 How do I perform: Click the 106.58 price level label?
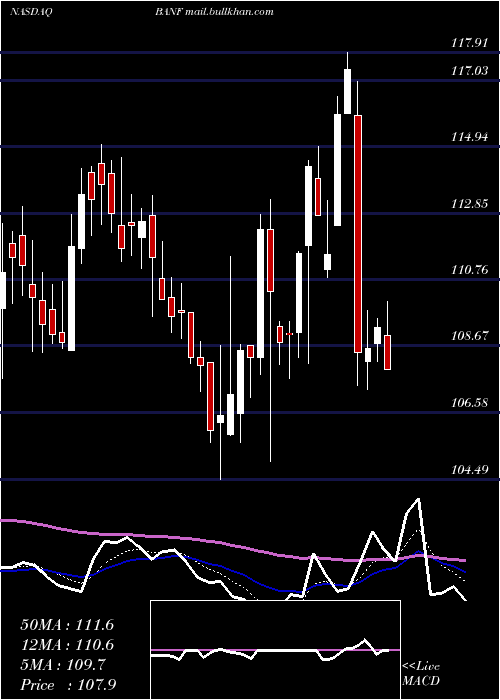click(x=469, y=403)
